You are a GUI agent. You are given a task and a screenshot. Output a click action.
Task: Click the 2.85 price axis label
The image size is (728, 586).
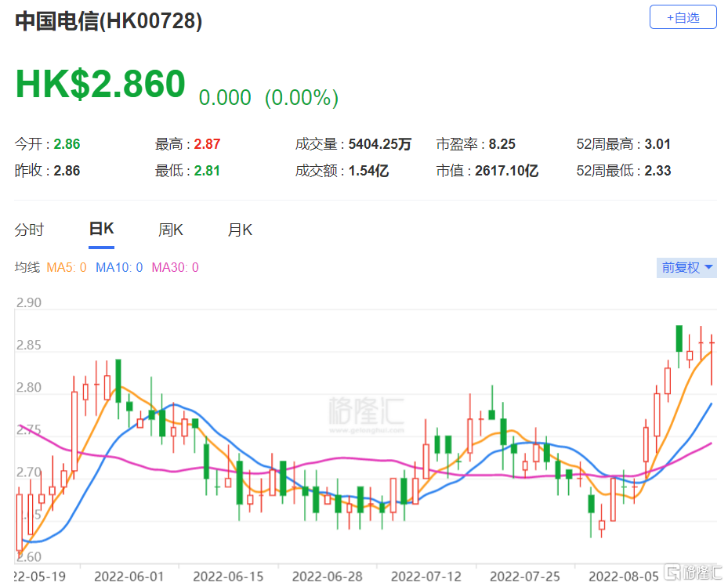point(29,345)
